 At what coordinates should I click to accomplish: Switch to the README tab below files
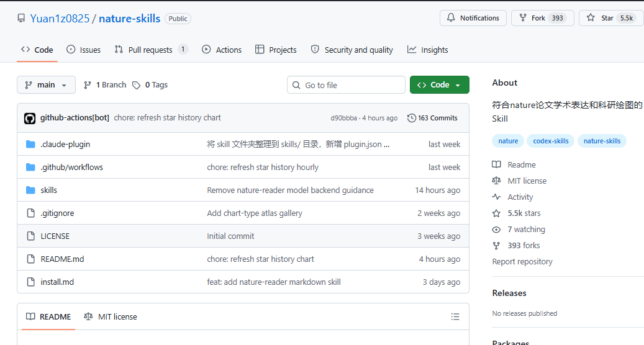pyautogui.click(x=48, y=316)
